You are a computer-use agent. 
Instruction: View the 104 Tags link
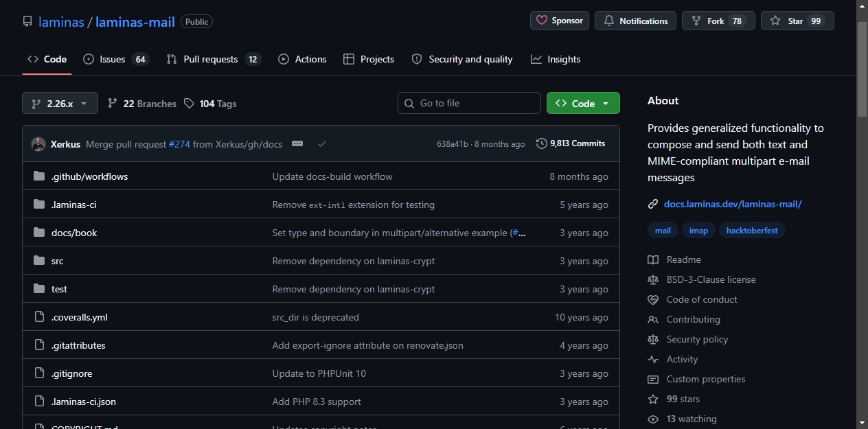click(210, 104)
